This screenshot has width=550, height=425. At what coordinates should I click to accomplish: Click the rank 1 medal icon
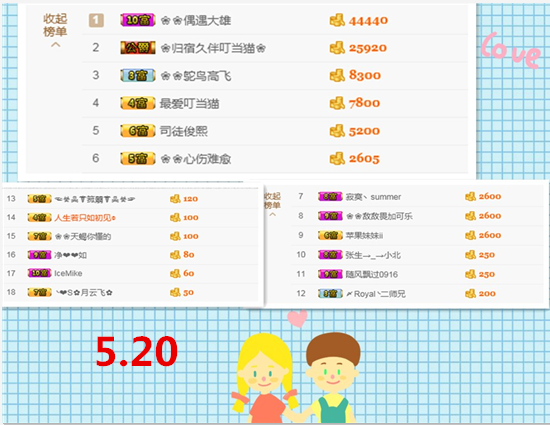[96, 20]
